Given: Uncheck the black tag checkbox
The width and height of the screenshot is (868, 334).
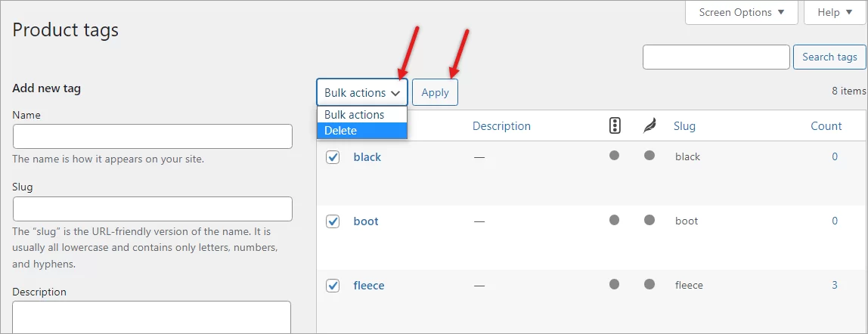Looking at the screenshot, I should (333, 157).
